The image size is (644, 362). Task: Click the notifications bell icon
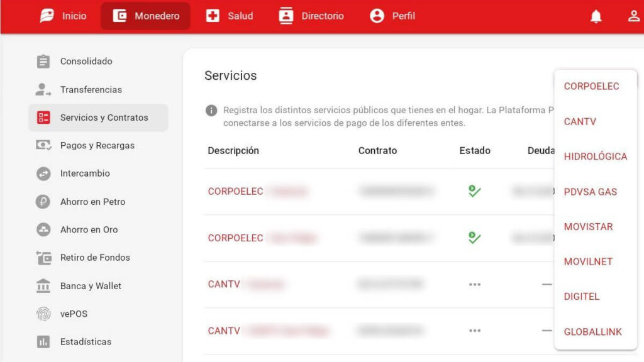pyautogui.click(x=596, y=17)
